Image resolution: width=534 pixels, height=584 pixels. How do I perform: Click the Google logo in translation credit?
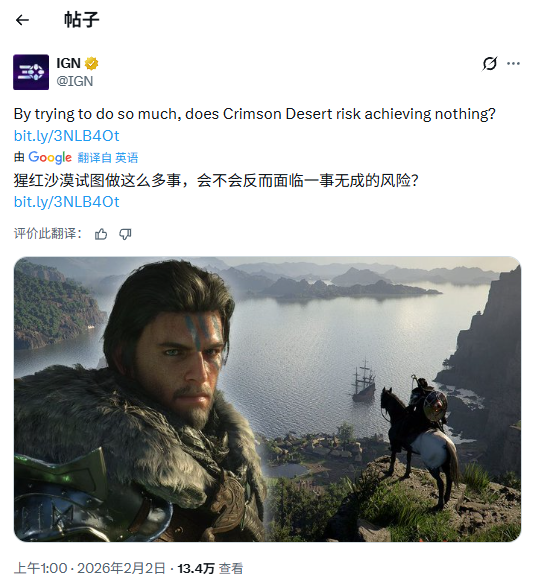click(x=50, y=158)
